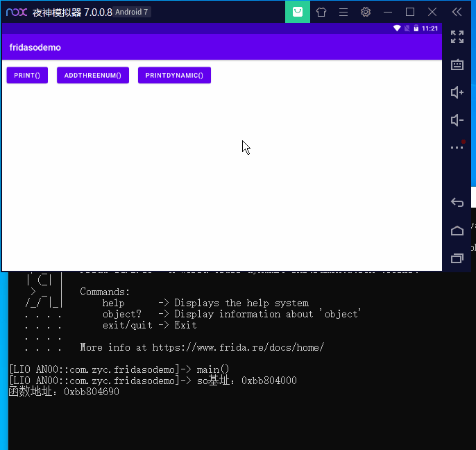Maximize the Nox emulator window
This screenshot has height=450, width=476.
coord(410,12)
